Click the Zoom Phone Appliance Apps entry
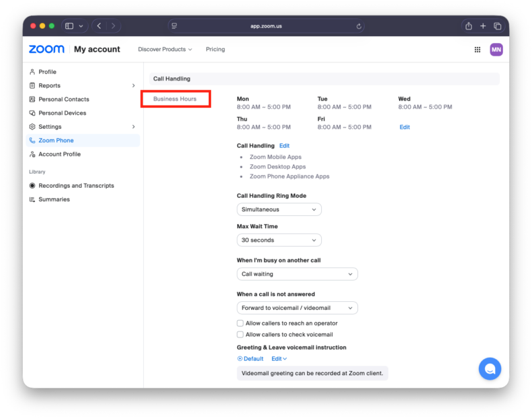532x418 pixels. [290, 176]
